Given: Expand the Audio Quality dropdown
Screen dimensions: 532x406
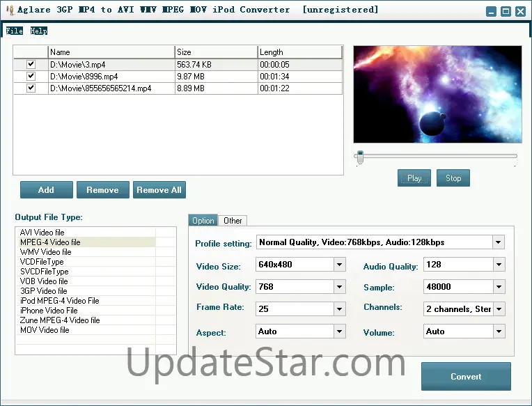Looking at the screenshot, I should pos(499,265).
